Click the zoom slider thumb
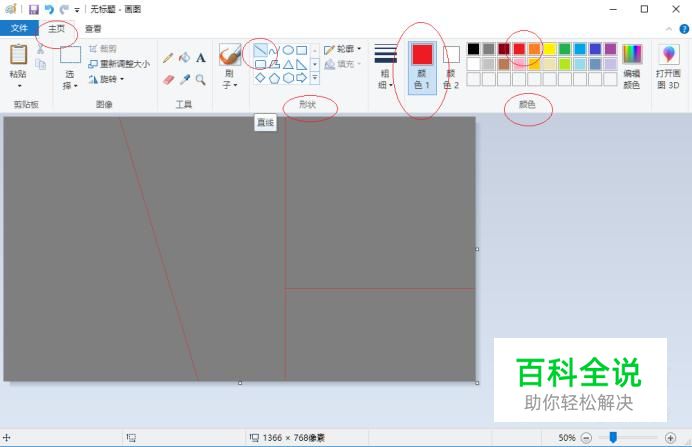The height and width of the screenshot is (447, 692). click(x=613, y=437)
